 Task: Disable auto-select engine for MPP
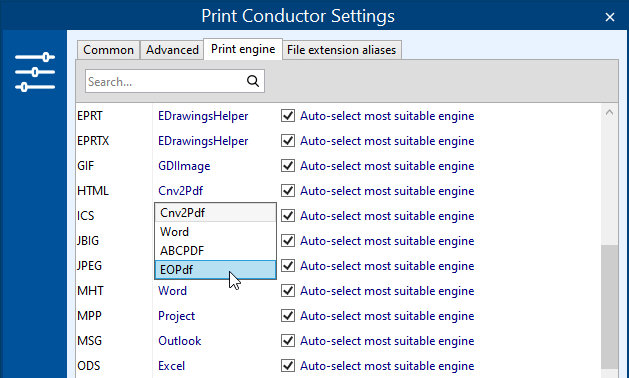click(x=288, y=316)
